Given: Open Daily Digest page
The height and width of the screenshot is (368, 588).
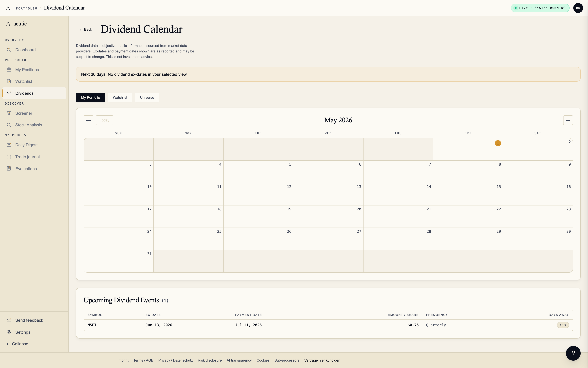Looking at the screenshot, I should 34,145.
